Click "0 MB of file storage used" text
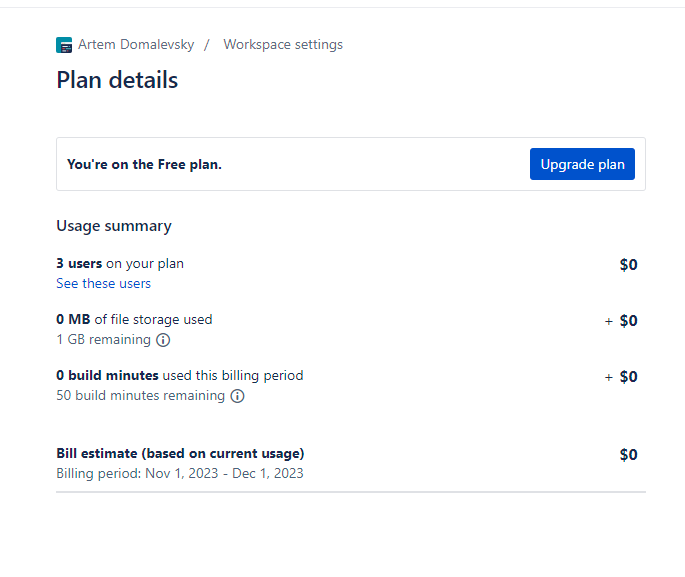Image resolution: width=685 pixels, height=577 pixels. click(x=134, y=320)
